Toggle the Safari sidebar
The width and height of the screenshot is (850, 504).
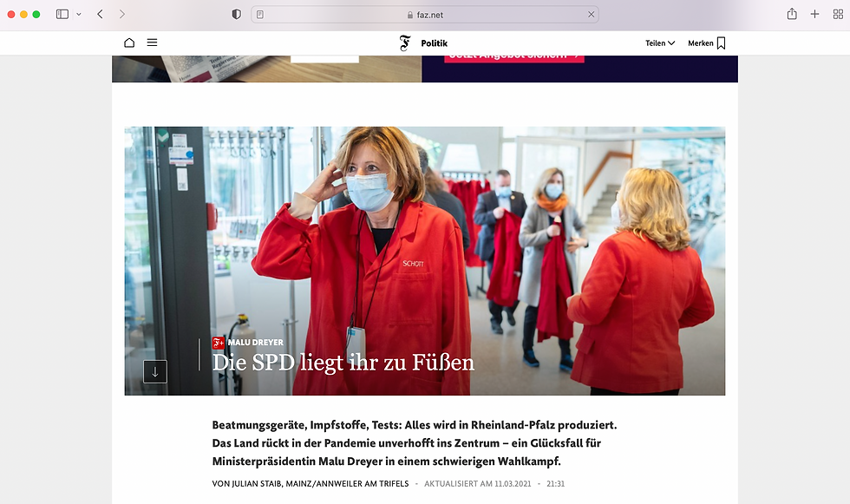(x=62, y=14)
